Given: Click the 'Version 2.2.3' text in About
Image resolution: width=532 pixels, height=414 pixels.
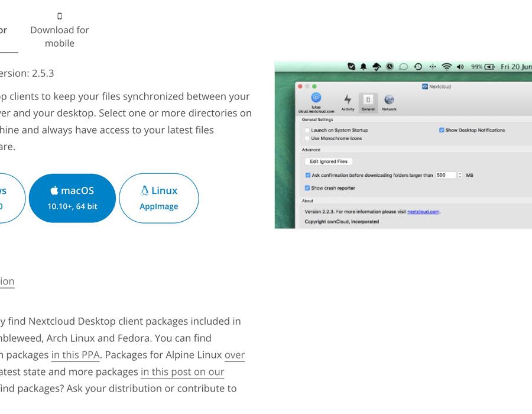Looking at the screenshot, I should click(x=319, y=212).
